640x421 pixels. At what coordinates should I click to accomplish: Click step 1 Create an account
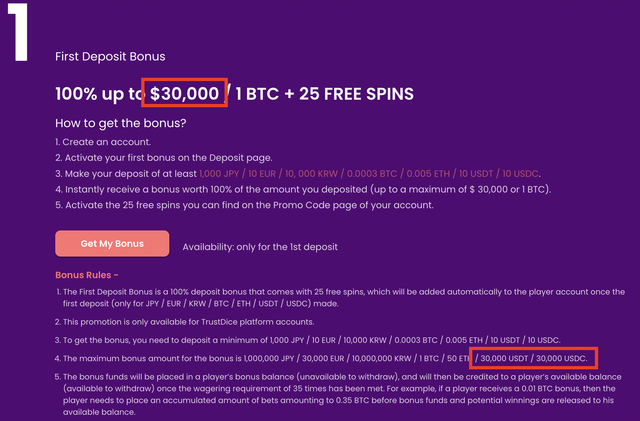(103, 142)
